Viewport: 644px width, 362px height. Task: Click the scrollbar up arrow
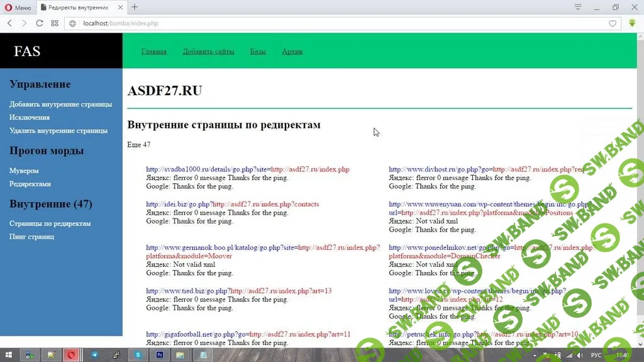[x=640, y=37]
